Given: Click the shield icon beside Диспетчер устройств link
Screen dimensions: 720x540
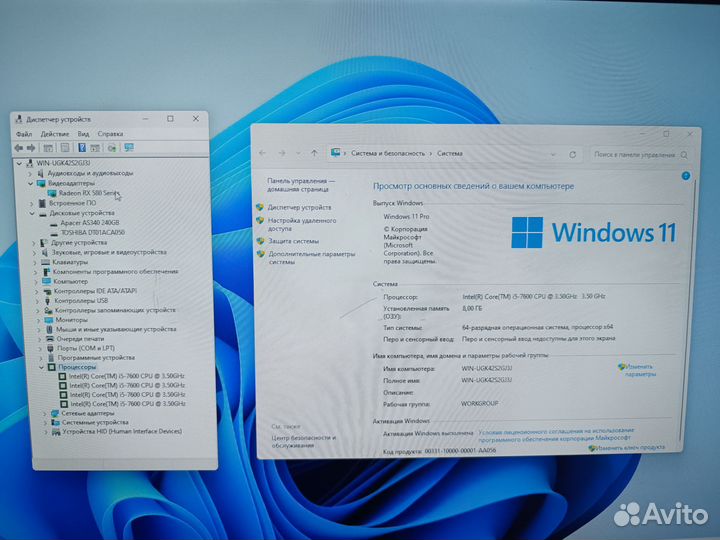Looking at the screenshot, I should [x=260, y=208].
